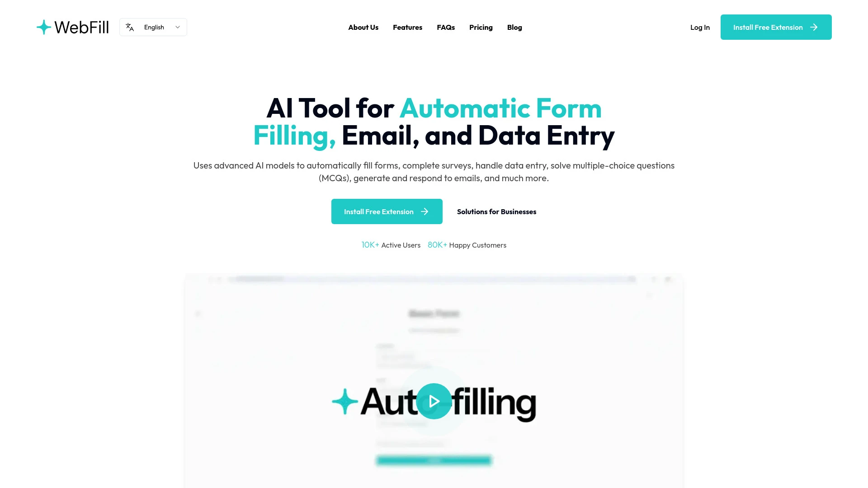This screenshot has width=868, height=488.
Task: Select the FAQs menu item
Action: coord(446,27)
